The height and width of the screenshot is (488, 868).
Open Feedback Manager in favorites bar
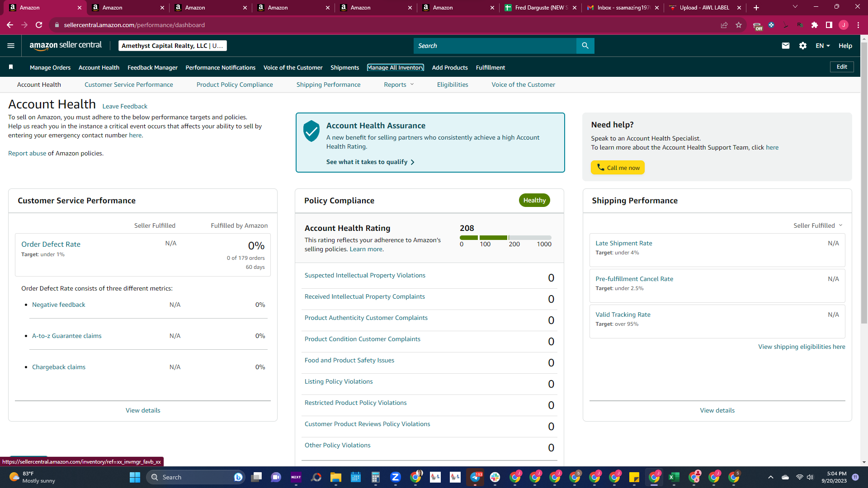click(x=152, y=67)
